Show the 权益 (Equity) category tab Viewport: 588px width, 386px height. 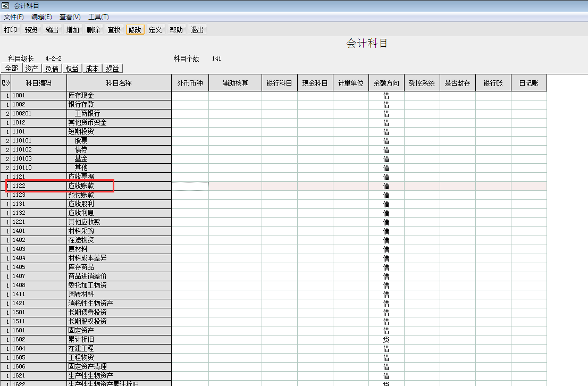[72, 69]
